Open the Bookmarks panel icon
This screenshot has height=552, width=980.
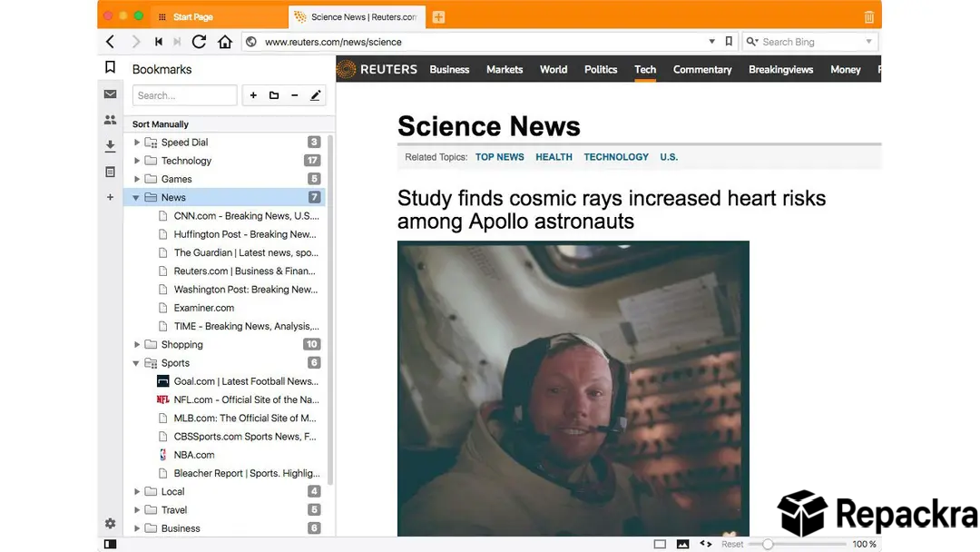coord(110,67)
